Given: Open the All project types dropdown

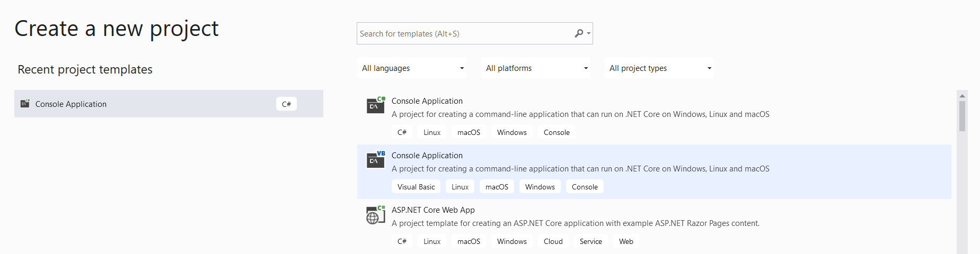Looking at the screenshot, I should [659, 68].
